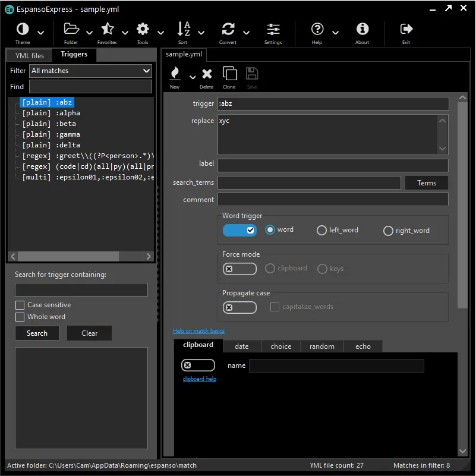Switch to the YML files tab

(30, 56)
